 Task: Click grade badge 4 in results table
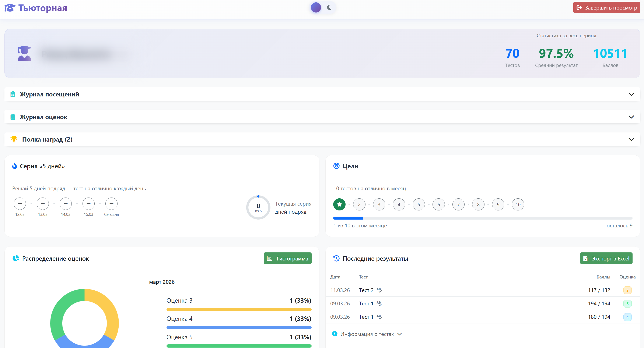click(x=627, y=317)
